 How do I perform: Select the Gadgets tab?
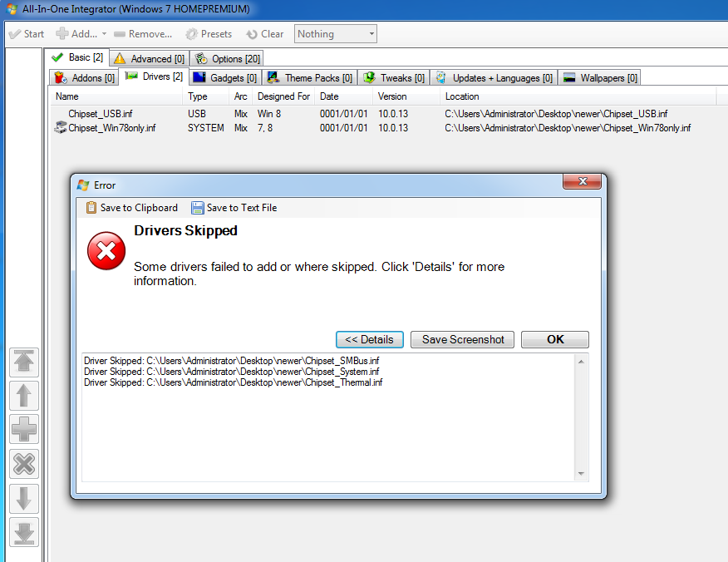click(x=225, y=78)
